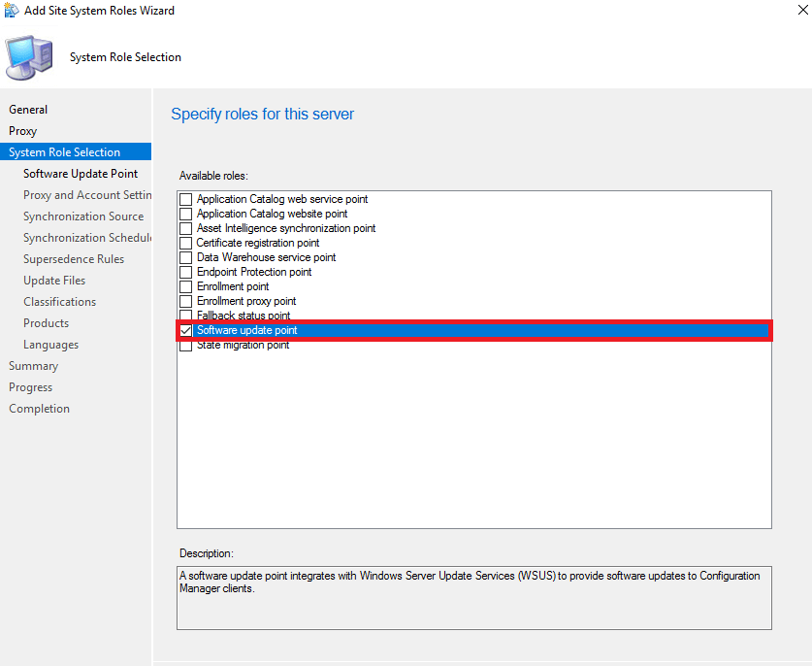Select the Synchronization Schedule page

[x=87, y=237]
